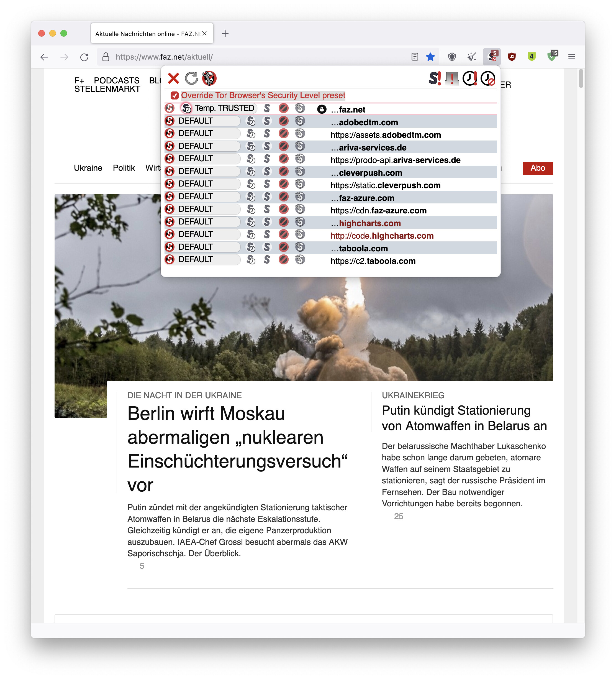
Task: Click the revoke temporary permissions clock icon
Action: (487, 78)
